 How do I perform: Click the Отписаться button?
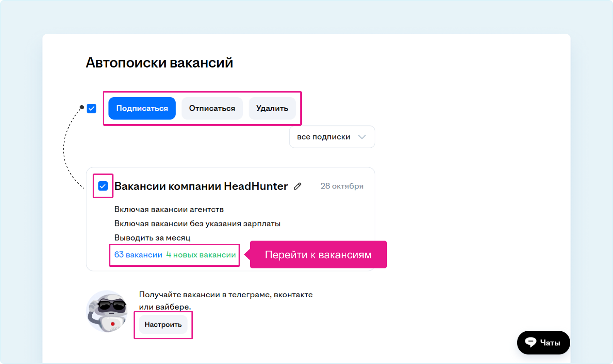(212, 108)
